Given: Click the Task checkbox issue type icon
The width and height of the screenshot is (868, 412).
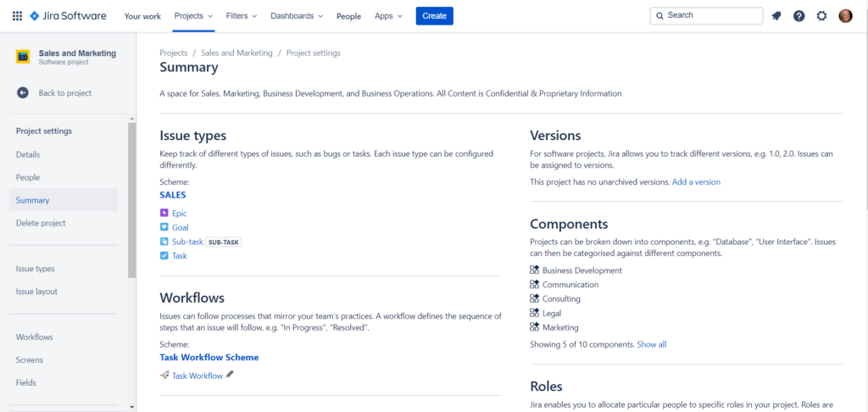Looking at the screenshot, I should click(164, 256).
